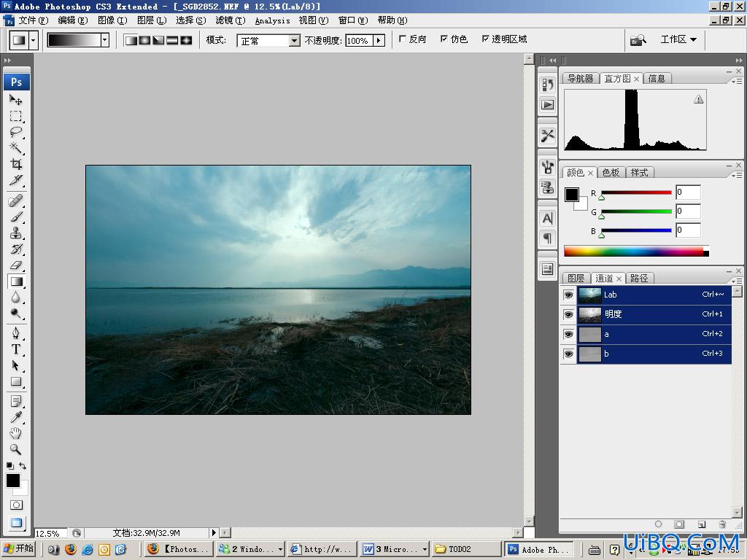The image size is (747, 560).
Task: Select the Brush tool
Action: coord(16,217)
